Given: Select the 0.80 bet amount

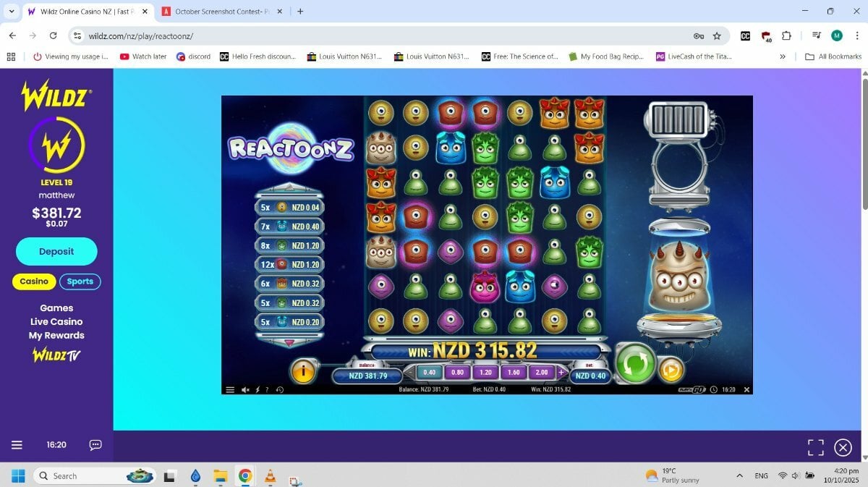Looking at the screenshot, I should (457, 373).
